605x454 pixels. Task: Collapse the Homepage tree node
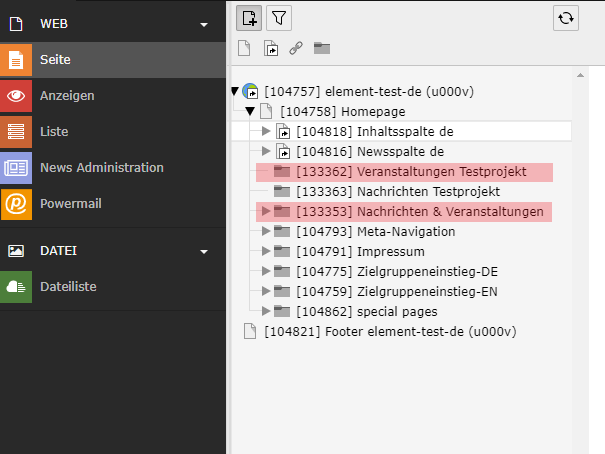[x=250, y=111]
